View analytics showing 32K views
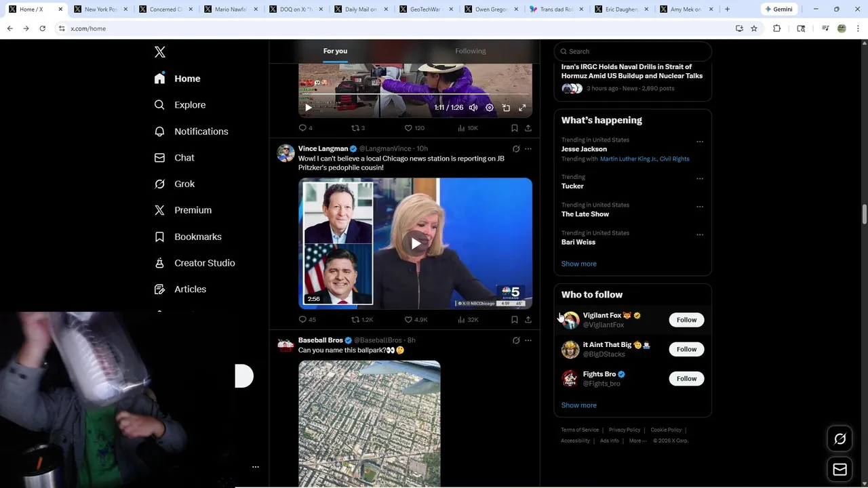868x488 pixels. point(467,319)
